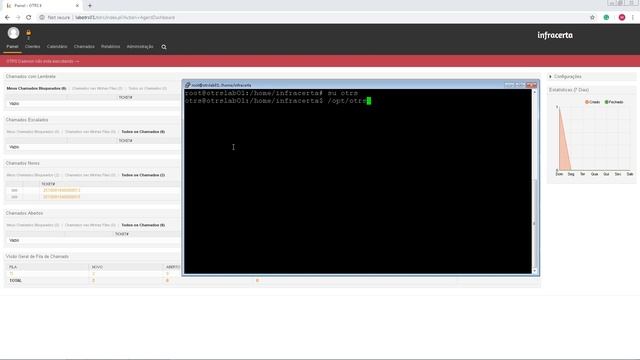Click PuTTY scrollbar down arrow

(x=534, y=271)
